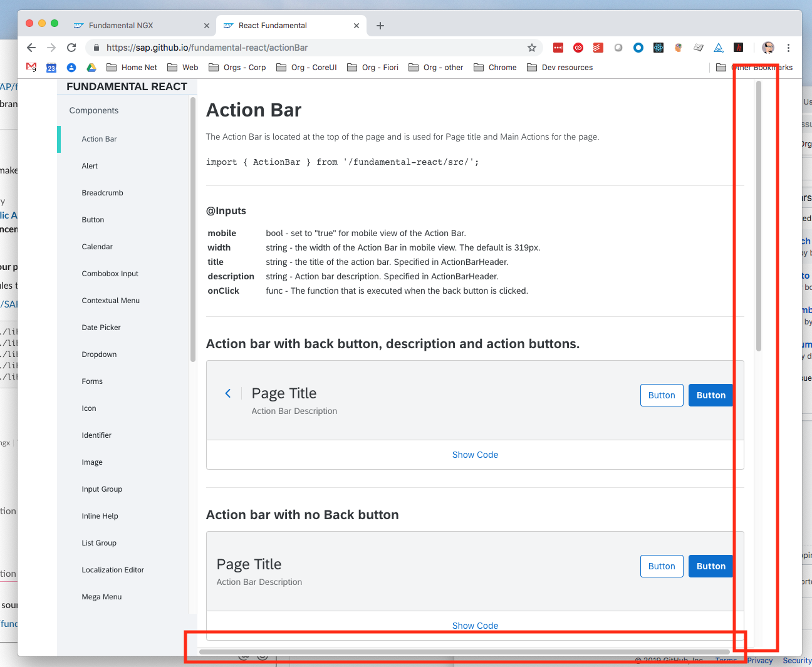Open the Org - Fiori bookmark folder
Viewport: 812px width, 667px height.
(373, 68)
